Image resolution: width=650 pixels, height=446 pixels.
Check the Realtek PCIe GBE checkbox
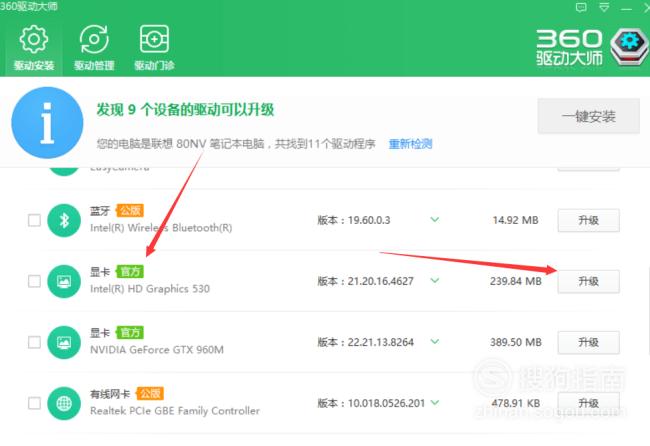point(34,403)
